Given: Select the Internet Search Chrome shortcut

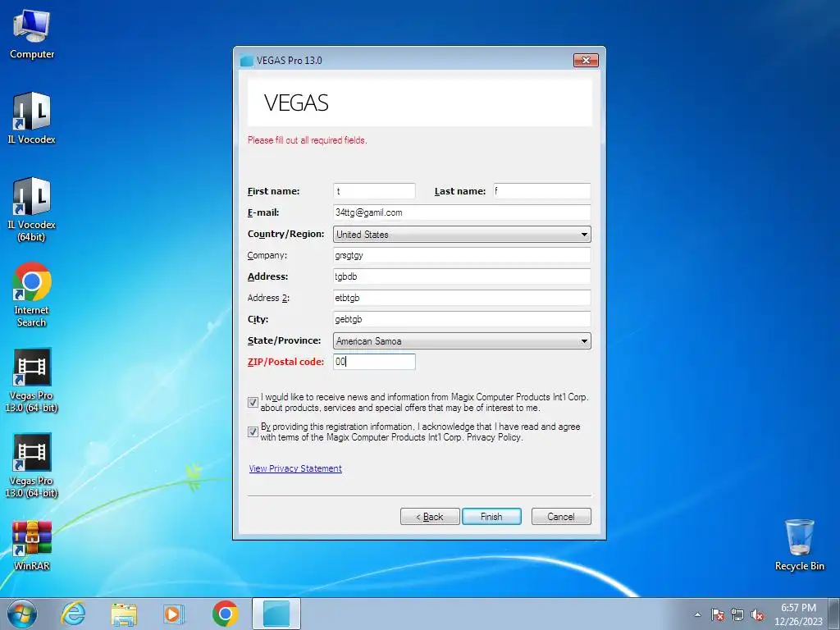Looking at the screenshot, I should click(x=32, y=294).
